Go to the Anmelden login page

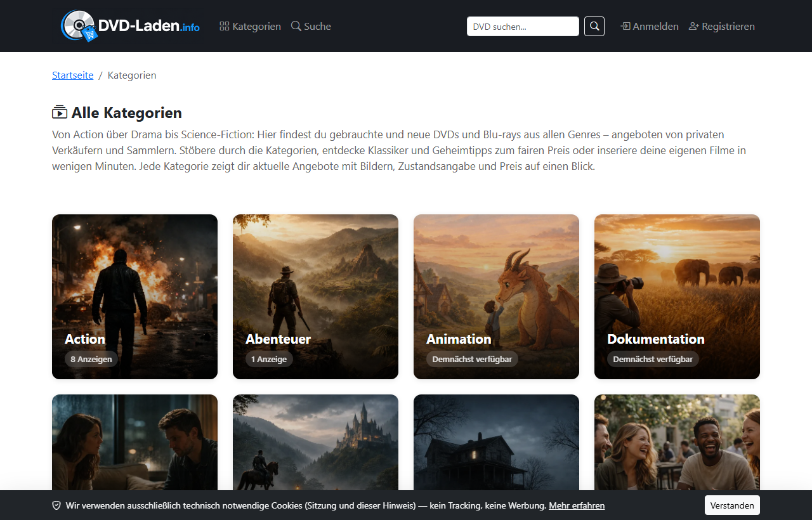tap(650, 26)
